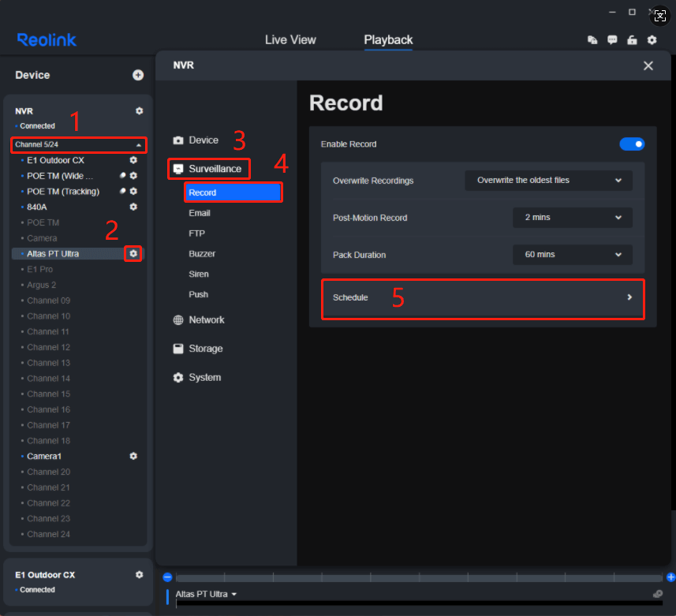
Task: Open Overwrite Recordings dropdown
Action: click(x=548, y=180)
